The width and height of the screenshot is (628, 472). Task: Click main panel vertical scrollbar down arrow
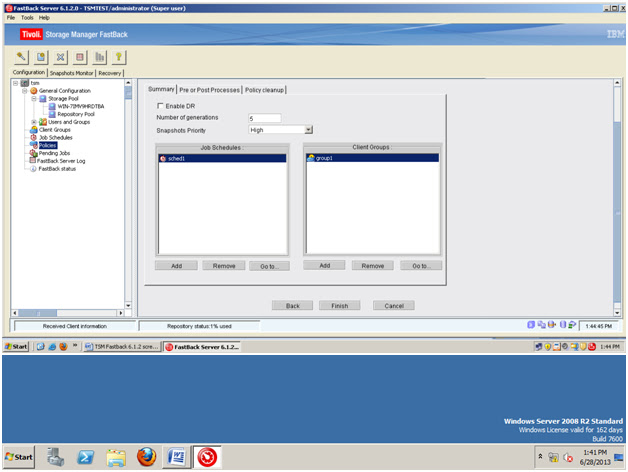(x=617, y=313)
